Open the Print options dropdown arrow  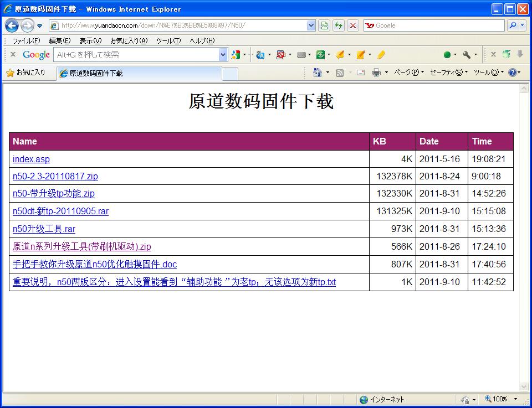386,73
